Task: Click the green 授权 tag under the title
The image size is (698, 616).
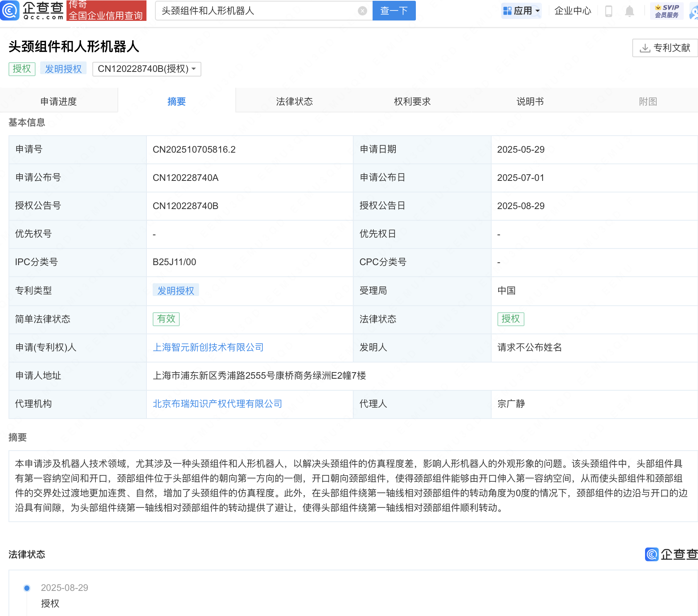Action: click(x=22, y=69)
